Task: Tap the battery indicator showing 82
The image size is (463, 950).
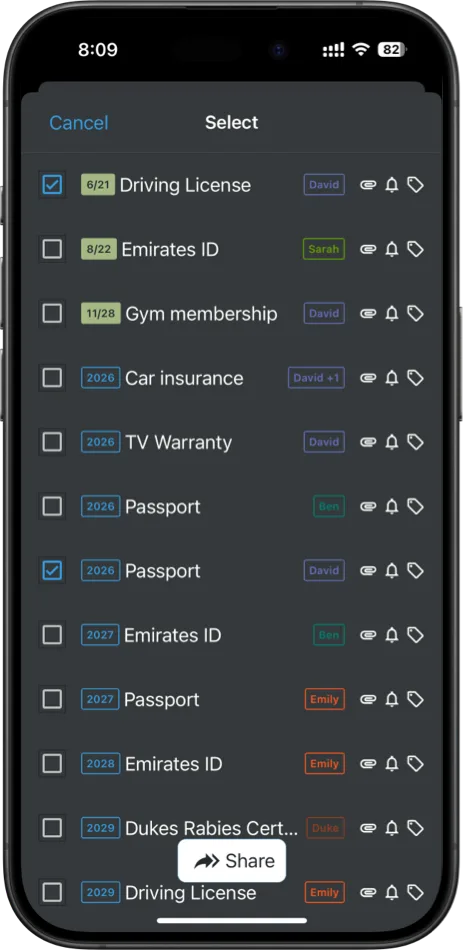Action: click(391, 50)
